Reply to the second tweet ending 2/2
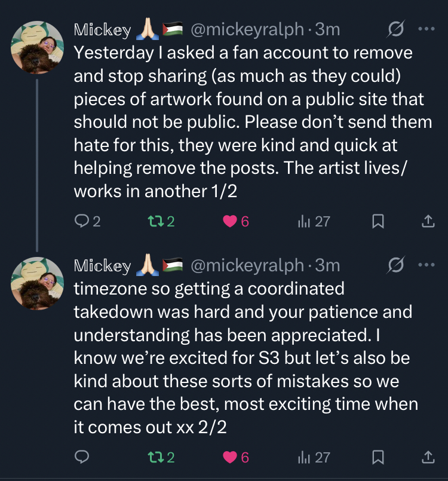Screen dimensions: 448x481 click(82, 458)
